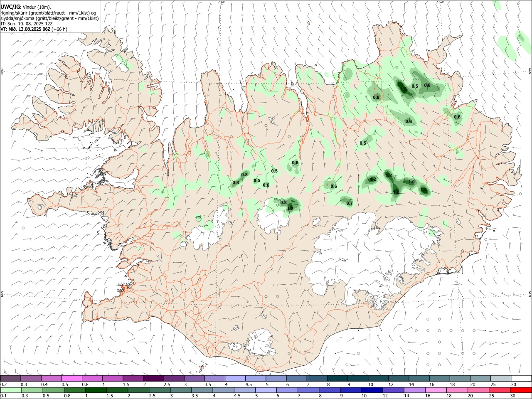The width and height of the screenshot is (532, 399).
Task: Click the light periwinkle 4–4.5 upper scale swatch
Action: pos(235,378)
